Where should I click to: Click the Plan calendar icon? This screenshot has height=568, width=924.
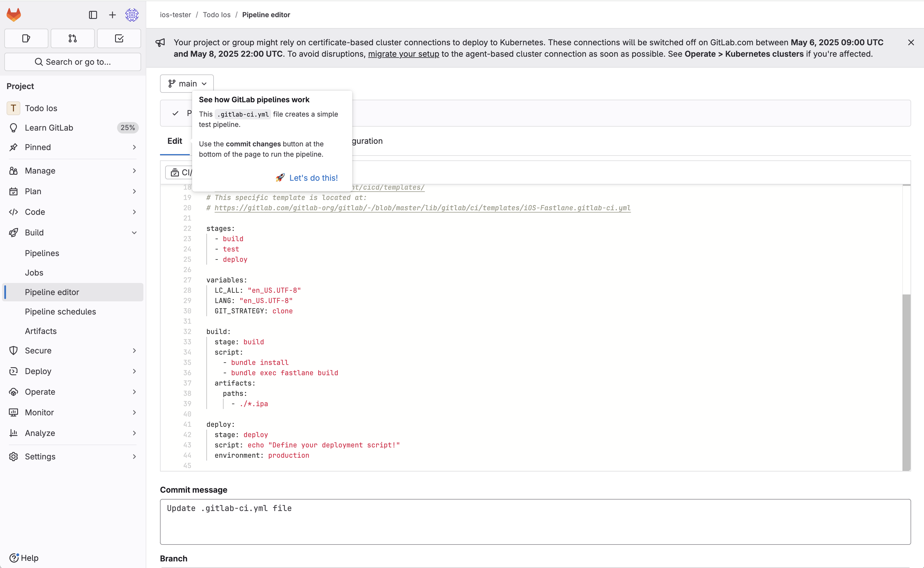tap(13, 191)
